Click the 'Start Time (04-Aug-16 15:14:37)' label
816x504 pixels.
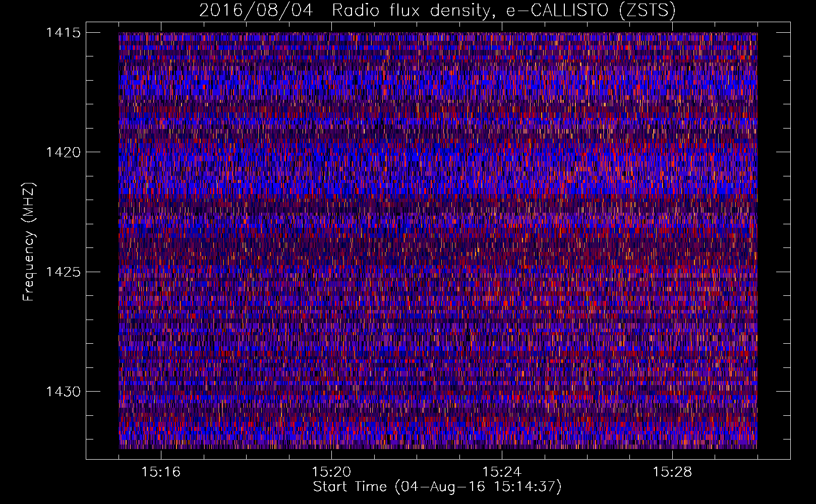click(437, 487)
